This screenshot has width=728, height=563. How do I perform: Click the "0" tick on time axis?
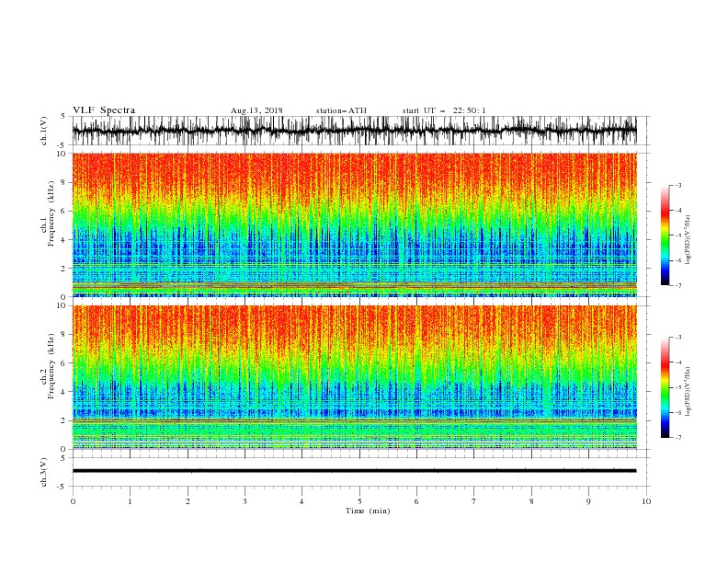pyautogui.click(x=73, y=501)
